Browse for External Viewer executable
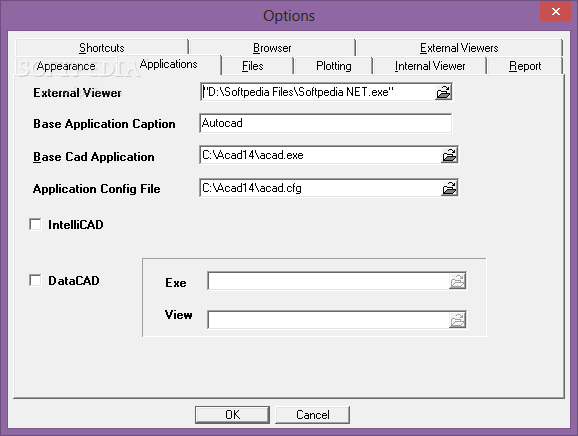The image size is (578, 436). coord(443,92)
